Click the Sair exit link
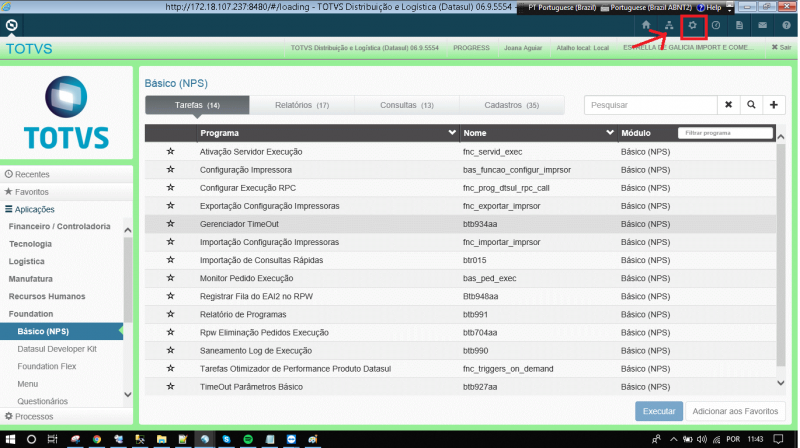 (x=781, y=47)
